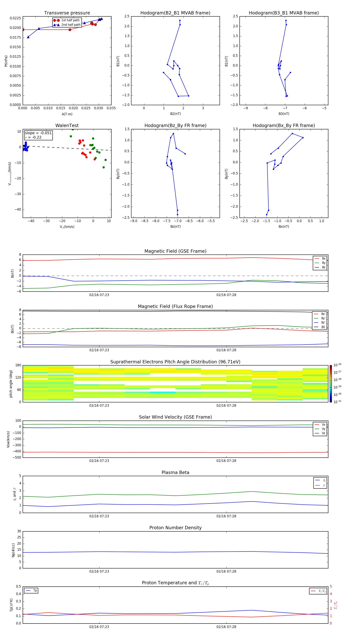351x644 pixels.
Task: Click the 'Hodogram(Bx_By FR frame)' title
Action: coord(284,125)
